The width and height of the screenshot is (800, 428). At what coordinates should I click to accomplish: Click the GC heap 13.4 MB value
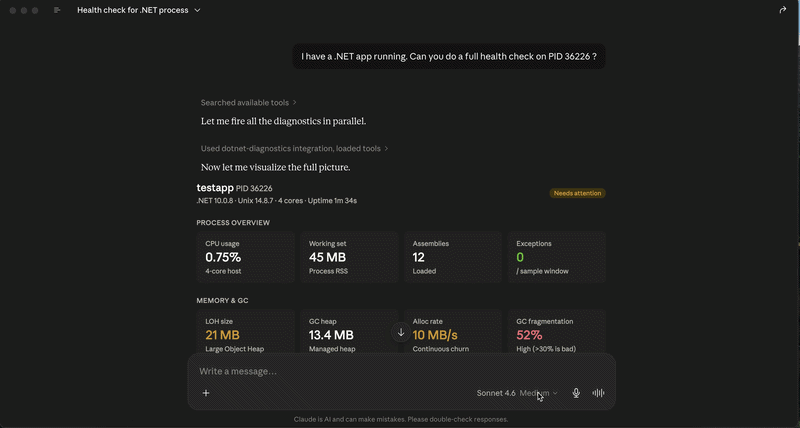[331, 335]
